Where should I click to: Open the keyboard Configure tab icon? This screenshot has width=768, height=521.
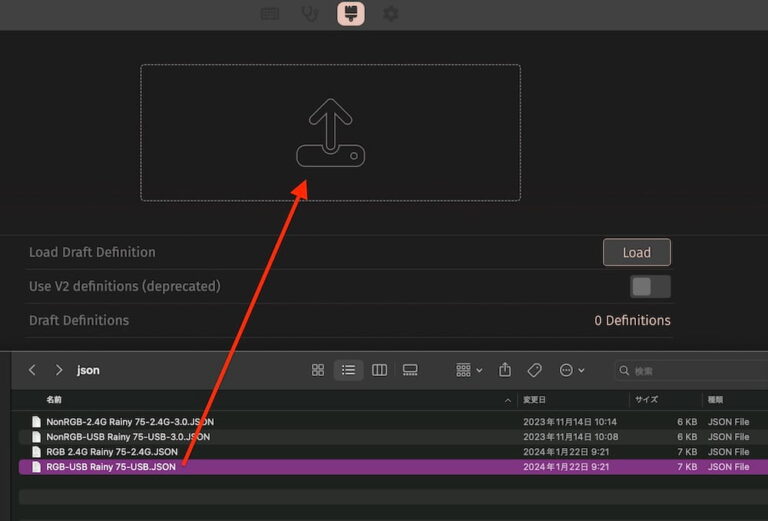(x=270, y=14)
